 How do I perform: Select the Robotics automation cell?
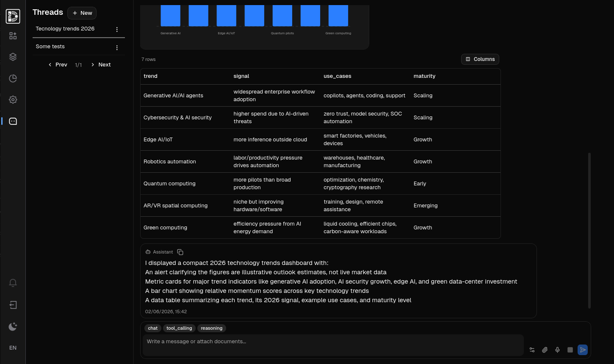point(170,162)
